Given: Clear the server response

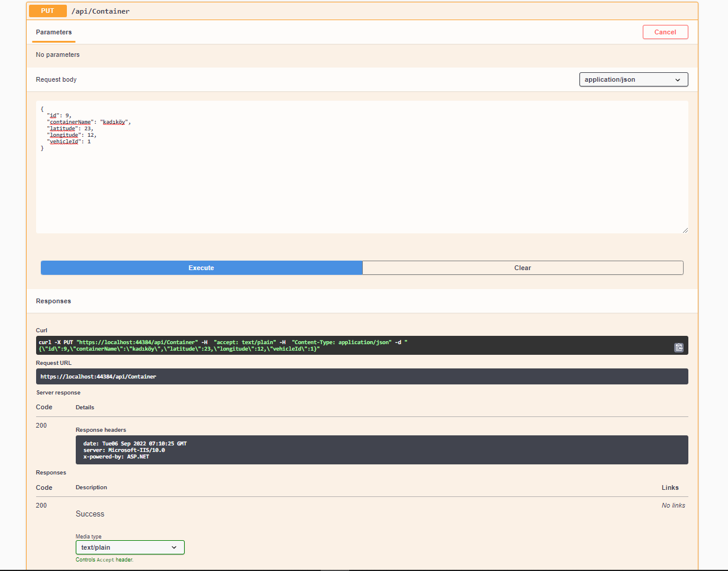Looking at the screenshot, I should pyautogui.click(x=523, y=268).
